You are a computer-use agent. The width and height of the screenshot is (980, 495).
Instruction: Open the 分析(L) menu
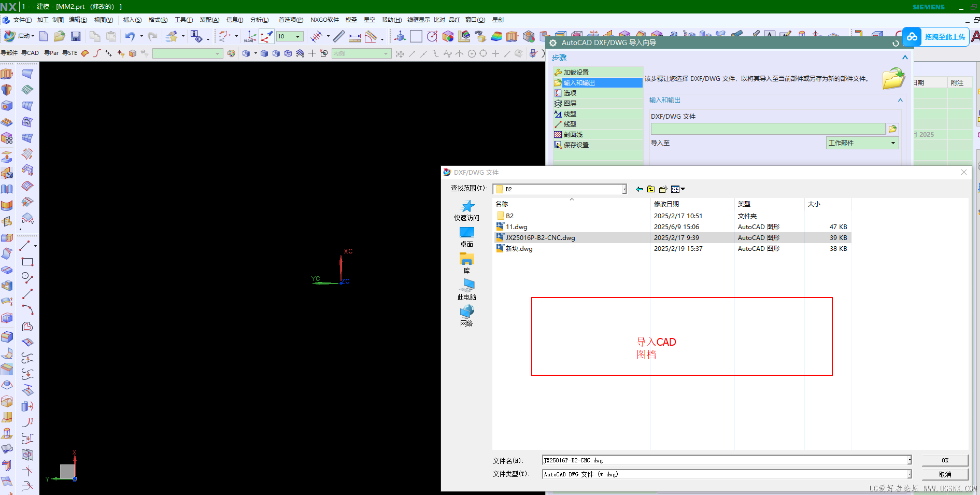coord(259,20)
